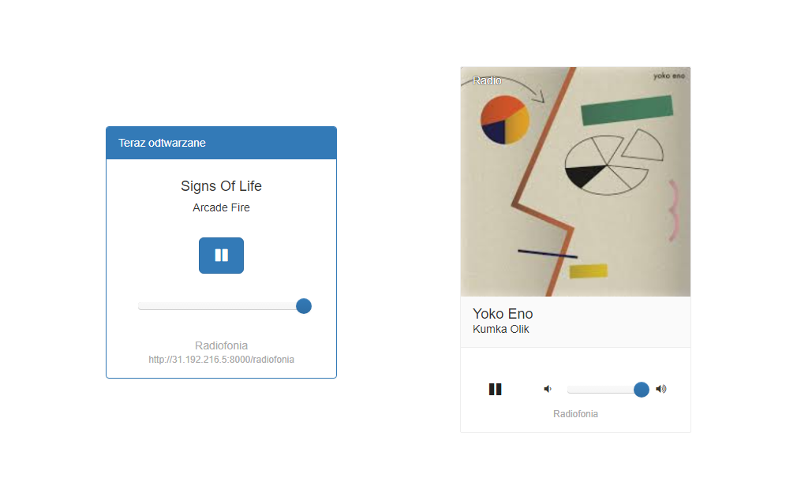
Task: Click the 'Radio' label over album art
Action: coord(487,80)
